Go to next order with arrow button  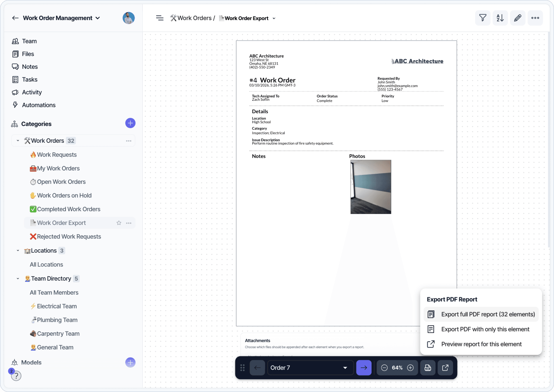click(x=364, y=368)
